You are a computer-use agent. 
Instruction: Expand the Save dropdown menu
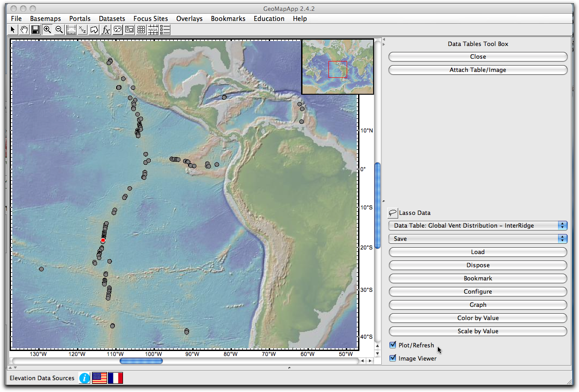477,238
